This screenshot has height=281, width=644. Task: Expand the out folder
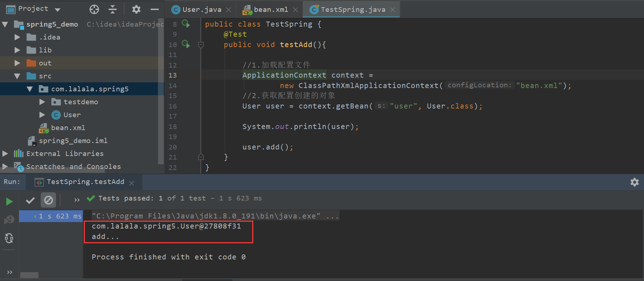click(17, 63)
